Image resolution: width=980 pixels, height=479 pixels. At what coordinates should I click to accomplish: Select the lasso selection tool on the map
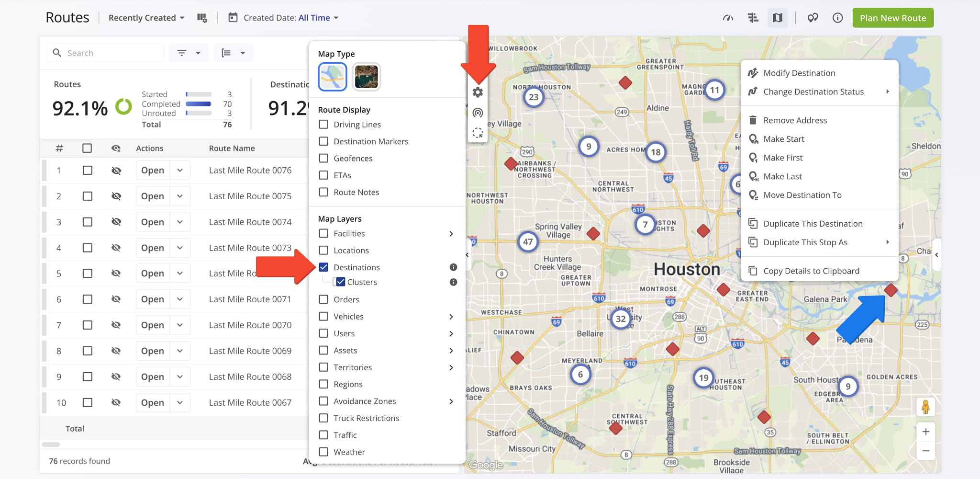pos(478,133)
